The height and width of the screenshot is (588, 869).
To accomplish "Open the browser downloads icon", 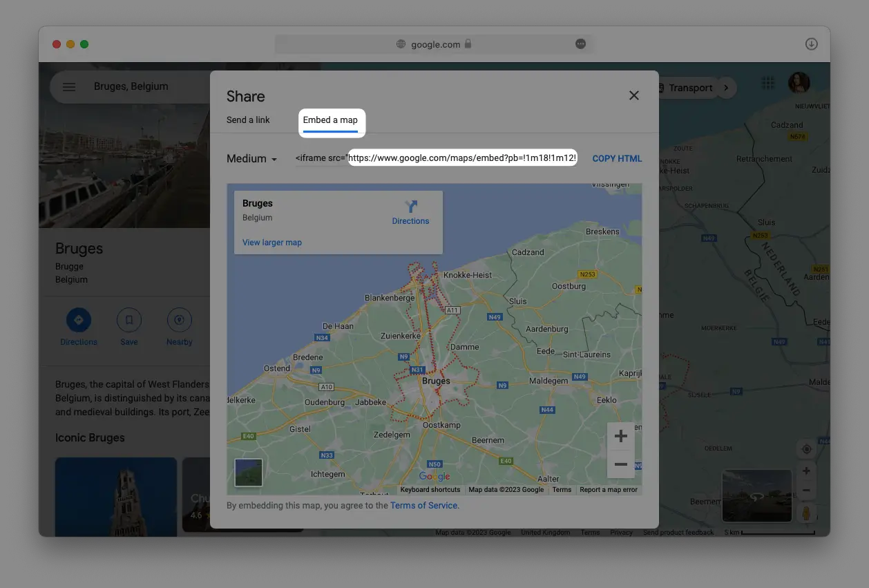I will pos(812,44).
